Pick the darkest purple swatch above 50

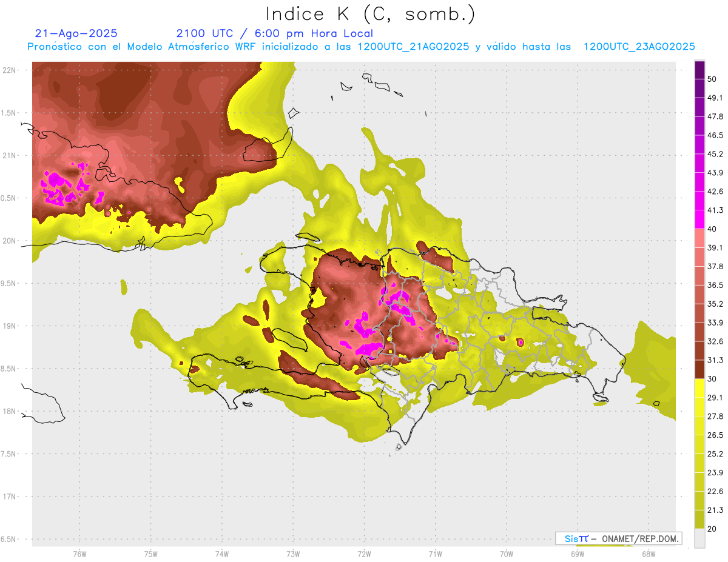pos(700,70)
